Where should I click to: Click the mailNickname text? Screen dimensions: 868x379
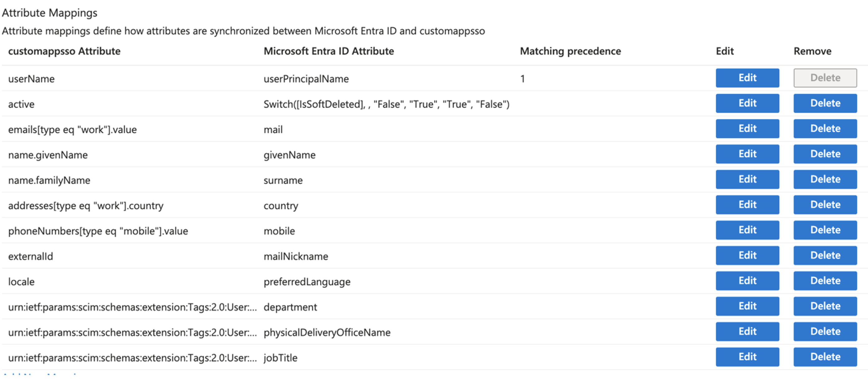[295, 256]
